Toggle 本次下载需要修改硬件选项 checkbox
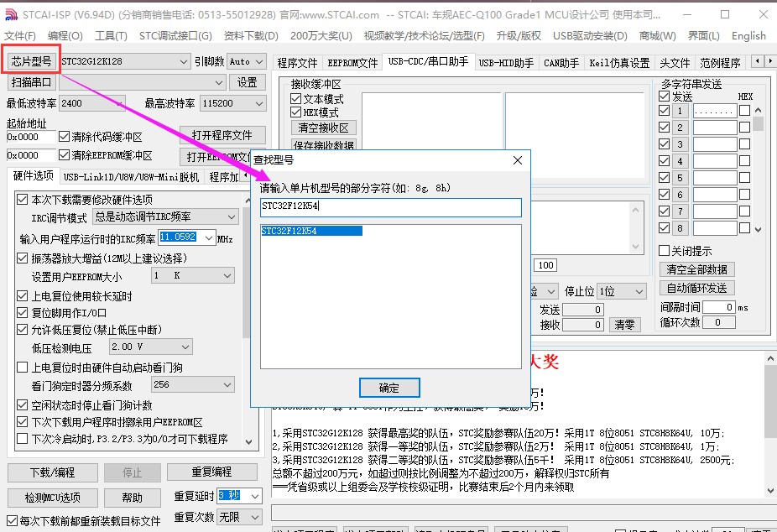Screen dimensions: 777x532 tap(23, 200)
